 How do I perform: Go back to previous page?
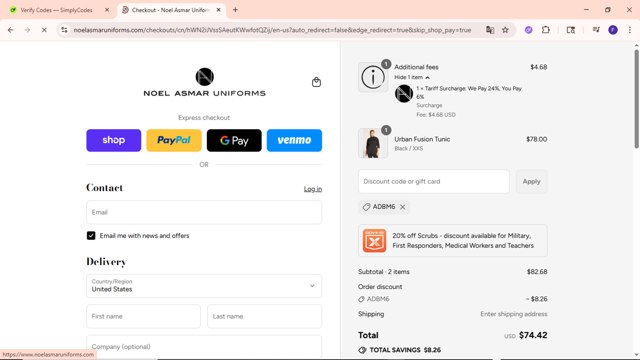pos(11,30)
